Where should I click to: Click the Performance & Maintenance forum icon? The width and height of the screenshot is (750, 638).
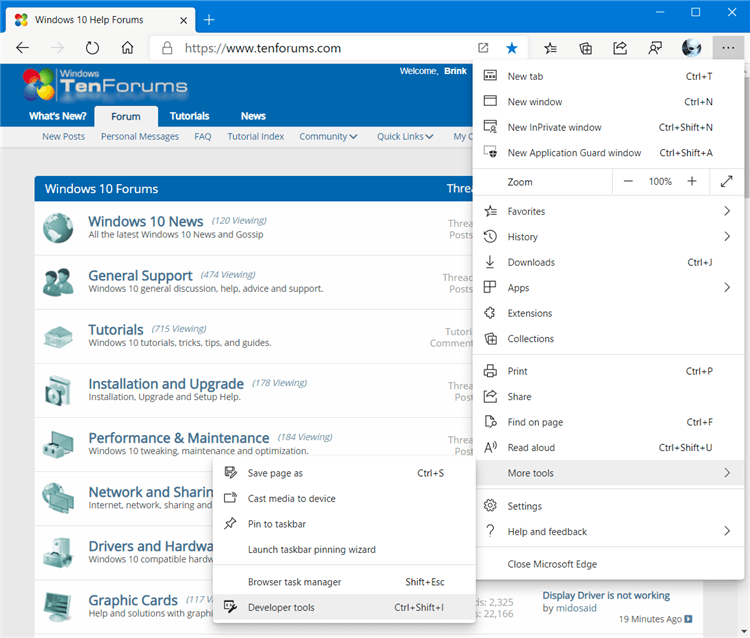58,444
